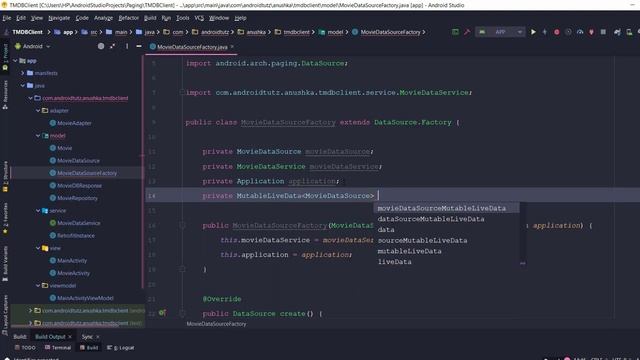Image resolution: width=640 pixels, height=360 pixels.
Task: Click Attach Debugger icon right of gauge
Action: pyautogui.click(x=591, y=32)
